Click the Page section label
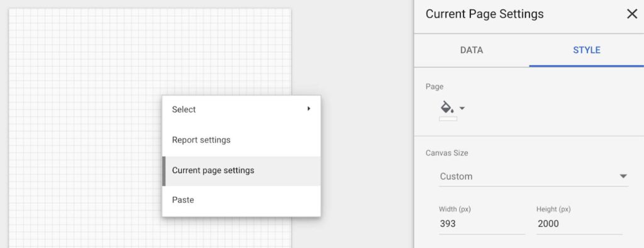This screenshot has height=248, width=644. pyautogui.click(x=435, y=87)
